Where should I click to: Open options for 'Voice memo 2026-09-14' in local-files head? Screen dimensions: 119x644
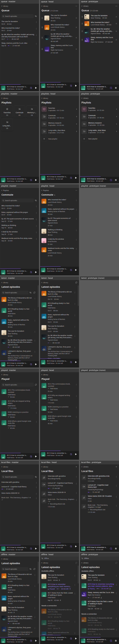pos(76,493)
